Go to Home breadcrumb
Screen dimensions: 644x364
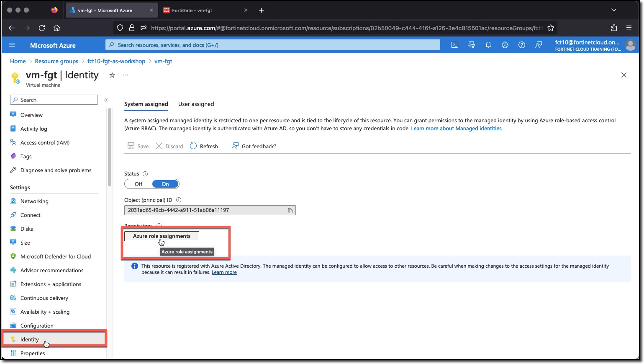point(18,61)
